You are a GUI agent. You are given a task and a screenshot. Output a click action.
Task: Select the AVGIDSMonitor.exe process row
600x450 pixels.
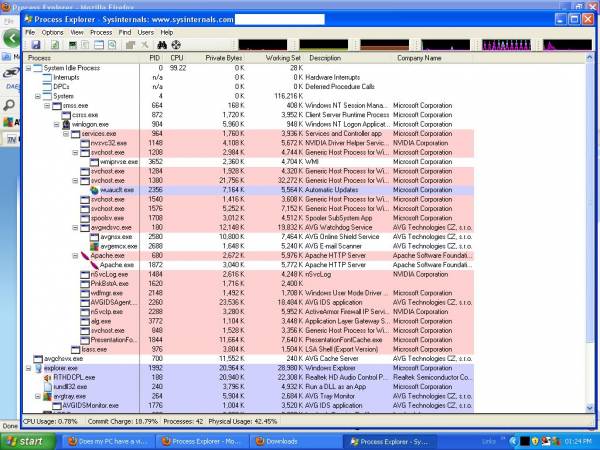coord(249,406)
